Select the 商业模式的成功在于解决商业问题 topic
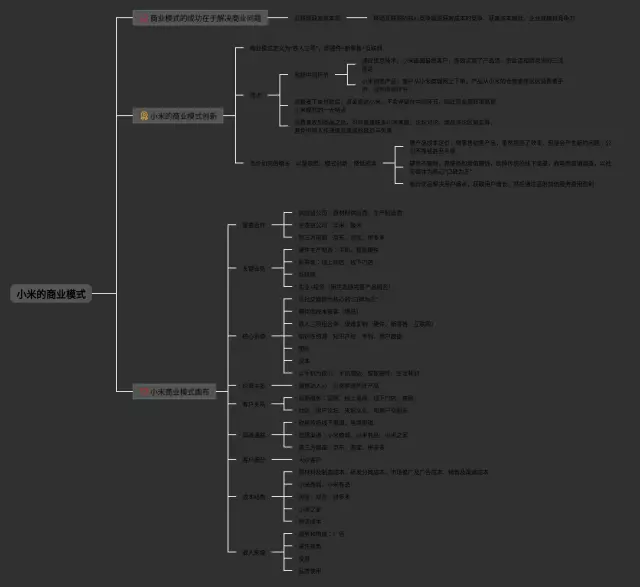 coord(200,18)
